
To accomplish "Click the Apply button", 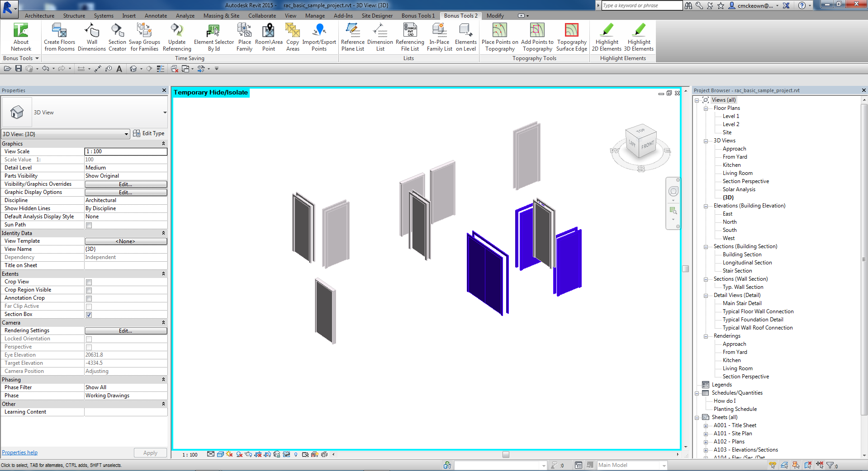I will [150, 452].
